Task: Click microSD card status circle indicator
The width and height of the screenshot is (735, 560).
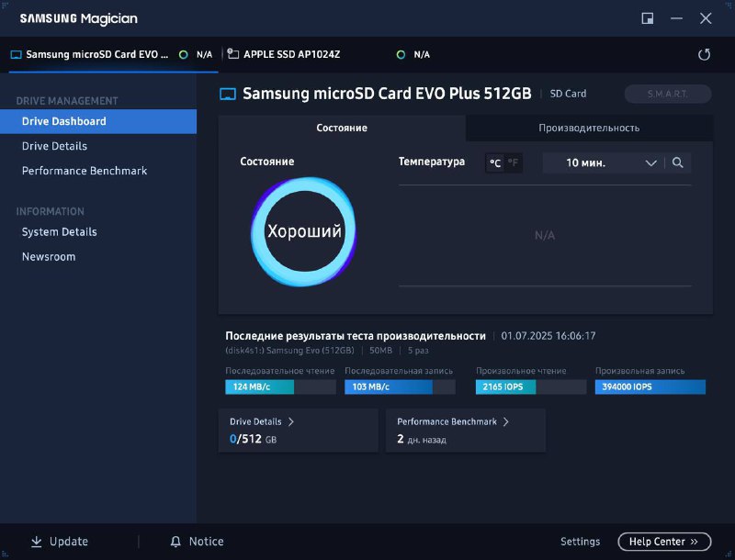Action: tap(183, 55)
